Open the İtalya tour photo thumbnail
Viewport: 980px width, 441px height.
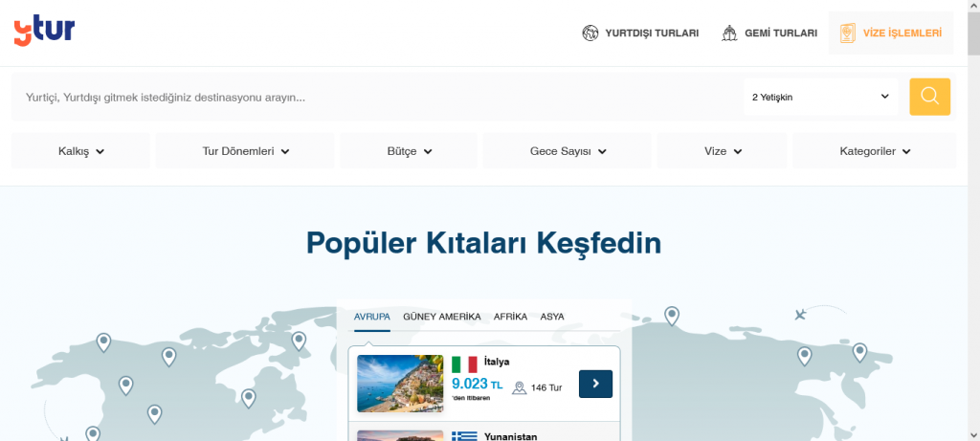click(400, 384)
